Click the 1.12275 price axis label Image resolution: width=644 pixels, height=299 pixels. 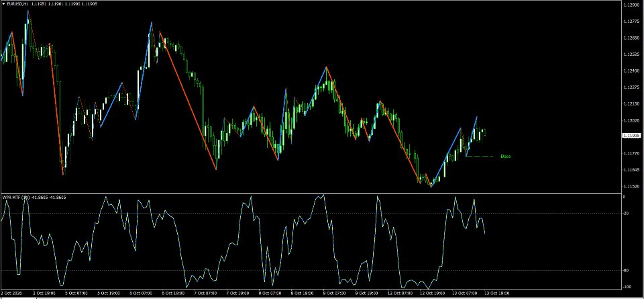pos(632,87)
